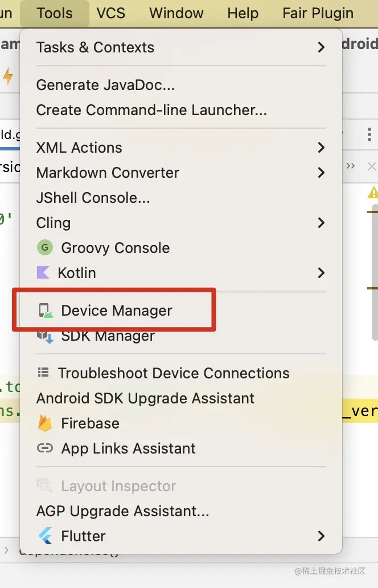
Task: Open the Window menu
Action: coord(176,13)
